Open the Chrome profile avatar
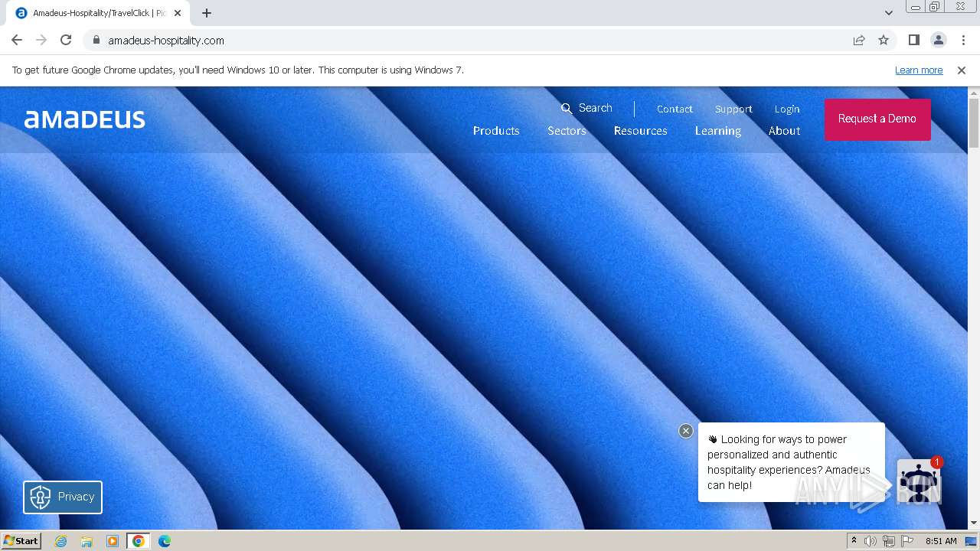This screenshot has height=551, width=980. click(938, 40)
